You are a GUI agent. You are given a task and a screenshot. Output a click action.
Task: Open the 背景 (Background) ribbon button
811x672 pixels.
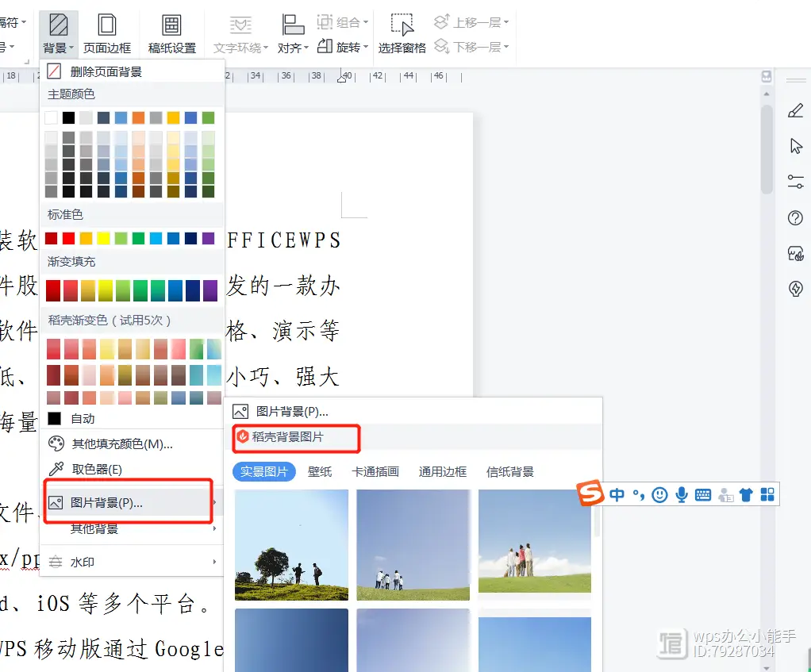coord(58,34)
